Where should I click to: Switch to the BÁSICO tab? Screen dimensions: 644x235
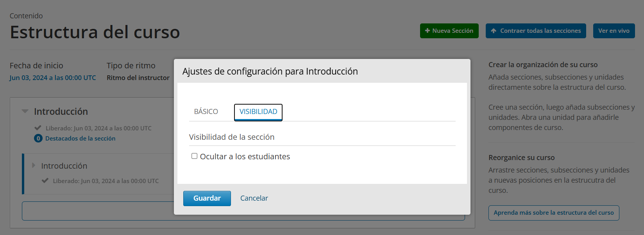tap(206, 112)
